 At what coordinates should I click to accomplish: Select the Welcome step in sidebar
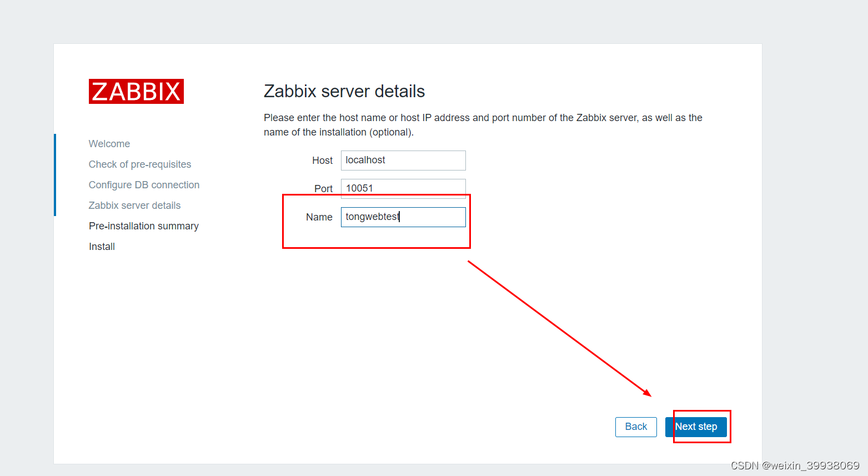point(109,144)
